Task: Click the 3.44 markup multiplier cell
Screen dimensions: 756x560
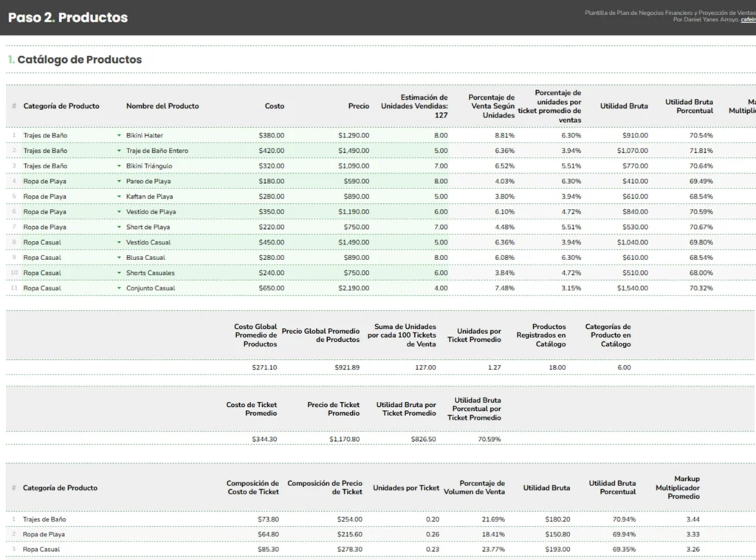Action: click(693, 519)
